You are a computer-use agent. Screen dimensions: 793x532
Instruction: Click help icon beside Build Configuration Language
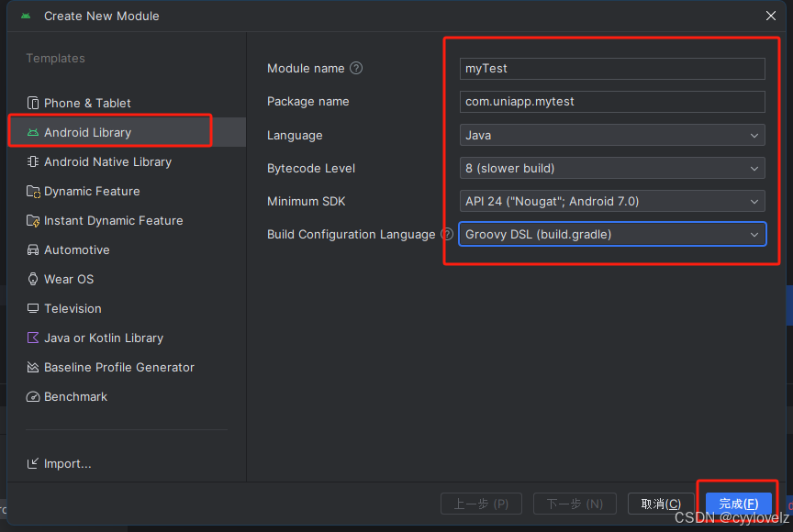[x=447, y=234]
